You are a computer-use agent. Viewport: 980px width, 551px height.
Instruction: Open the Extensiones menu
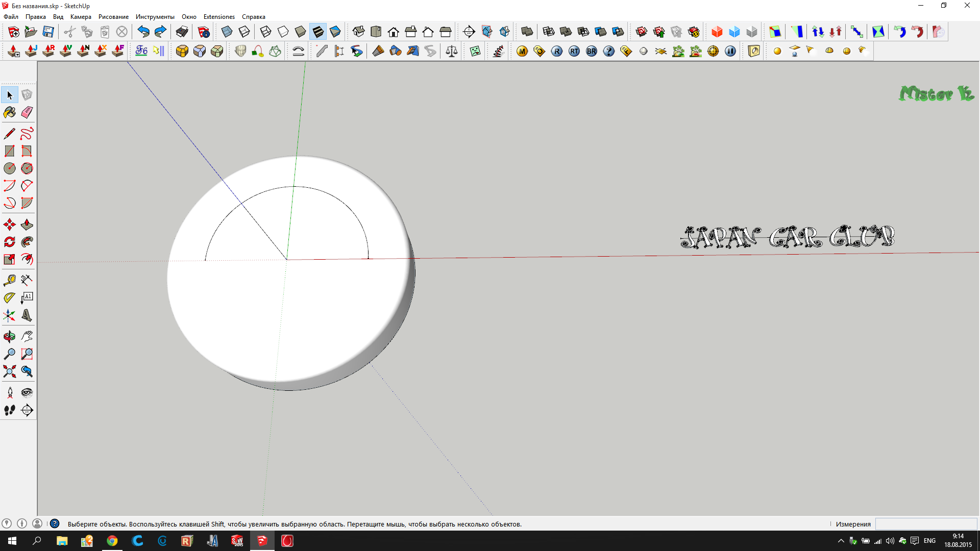[219, 17]
